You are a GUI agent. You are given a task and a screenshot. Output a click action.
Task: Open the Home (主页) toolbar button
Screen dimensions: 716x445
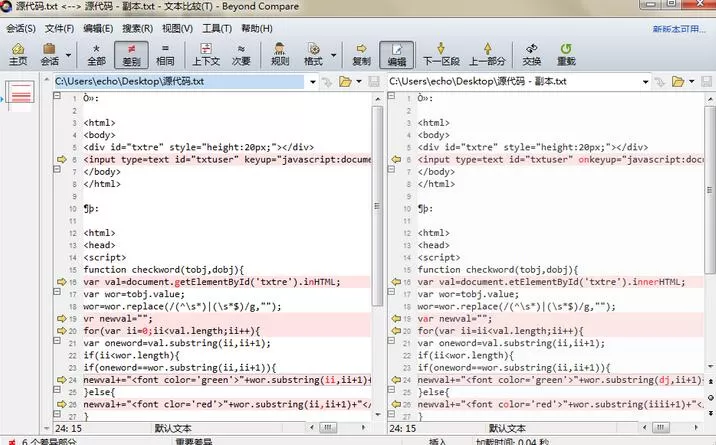18,54
